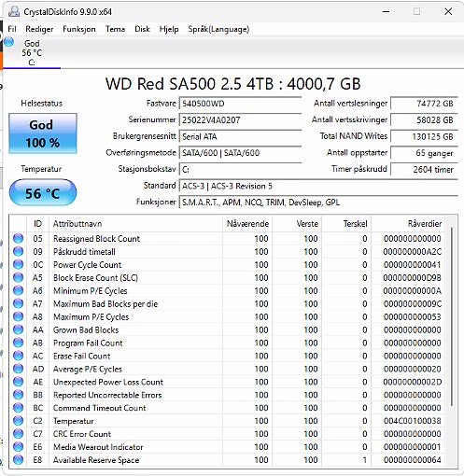
Task: Click the 56 °C temperature button
Action: pos(43,193)
